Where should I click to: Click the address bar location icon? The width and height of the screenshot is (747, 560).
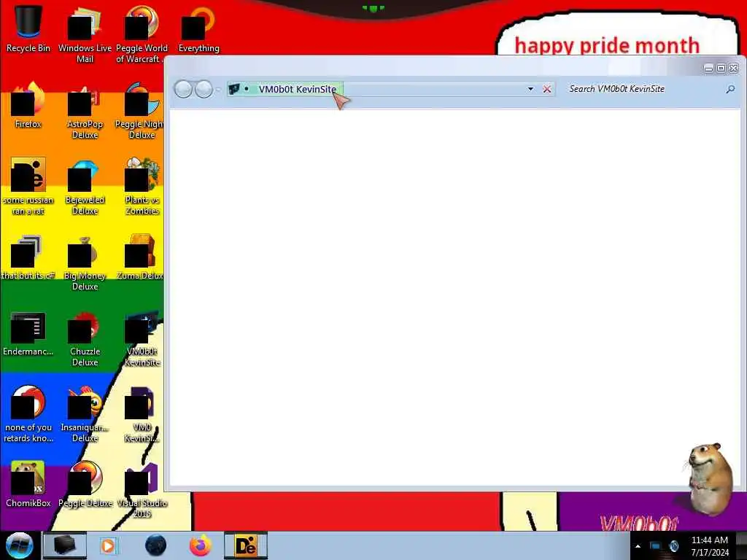233,89
